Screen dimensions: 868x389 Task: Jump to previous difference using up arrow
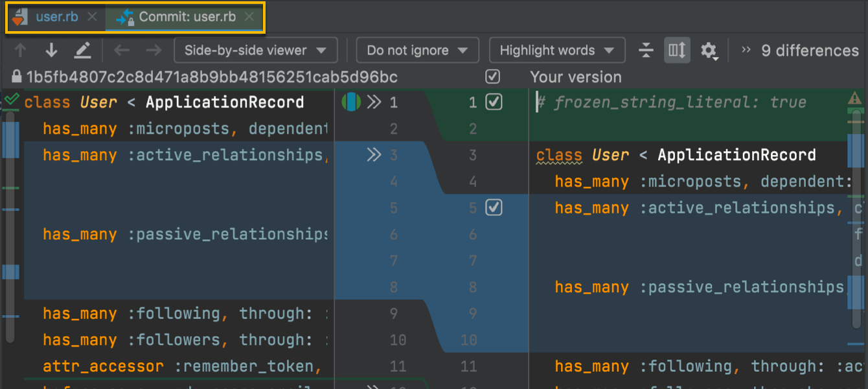[x=20, y=51]
